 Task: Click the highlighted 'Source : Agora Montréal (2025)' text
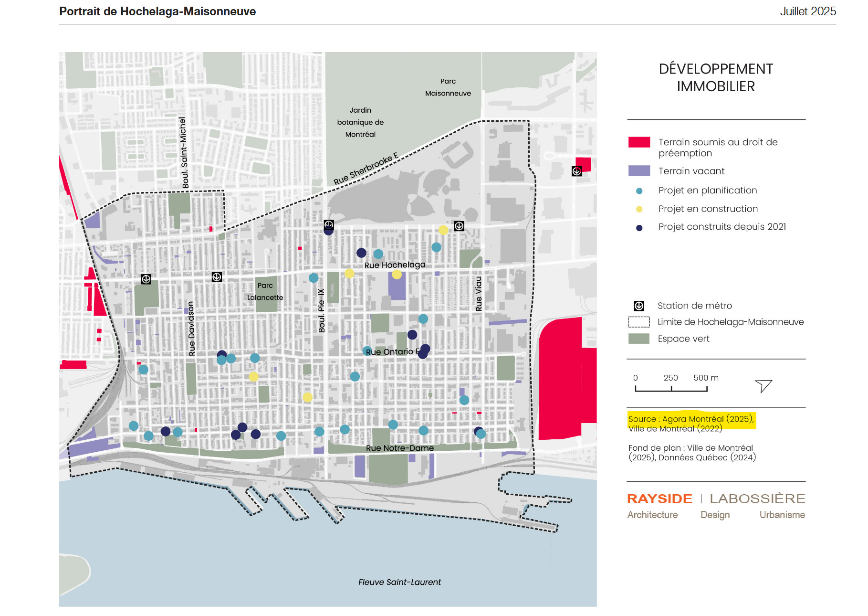pos(690,419)
